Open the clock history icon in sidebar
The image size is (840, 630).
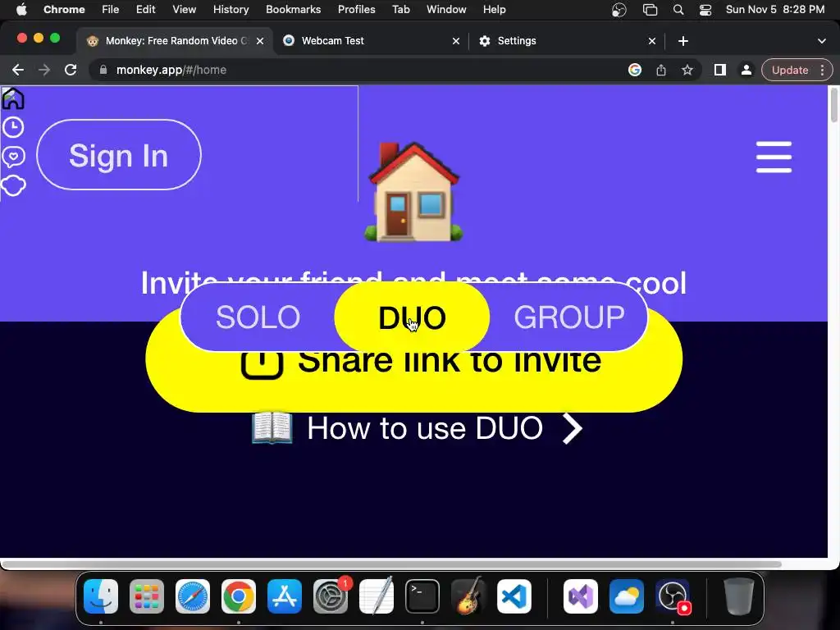coord(13,127)
